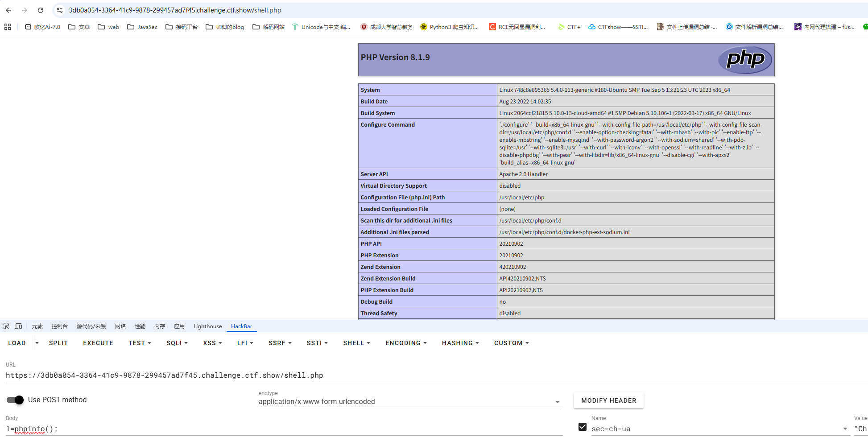Click the MODIFY HEADER button

(608, 400)
